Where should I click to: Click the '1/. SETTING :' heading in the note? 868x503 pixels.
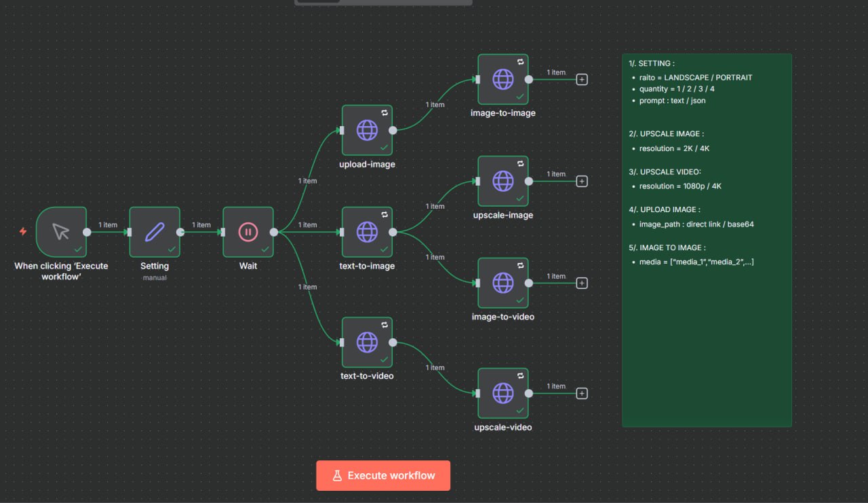[x=652, y=64]
